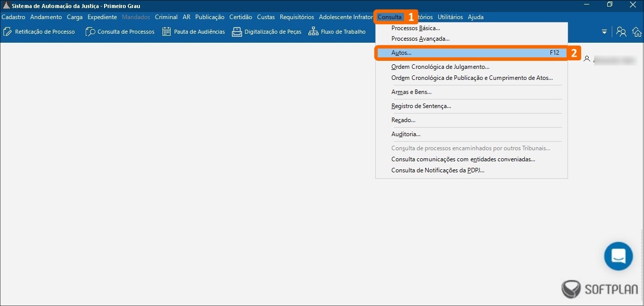Click the two-users icon in the toolbar
The height and width of the screenshot is (306, 644).
[621, 32]
